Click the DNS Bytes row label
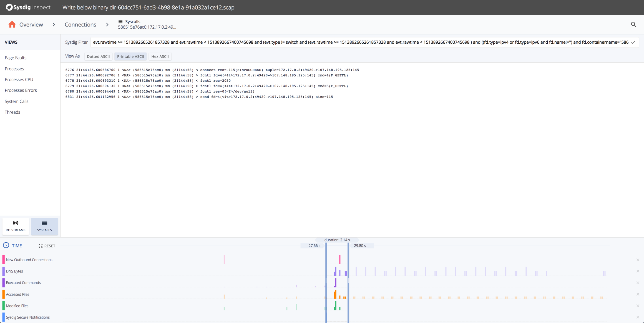644x323 pixels. coord(14,271)
